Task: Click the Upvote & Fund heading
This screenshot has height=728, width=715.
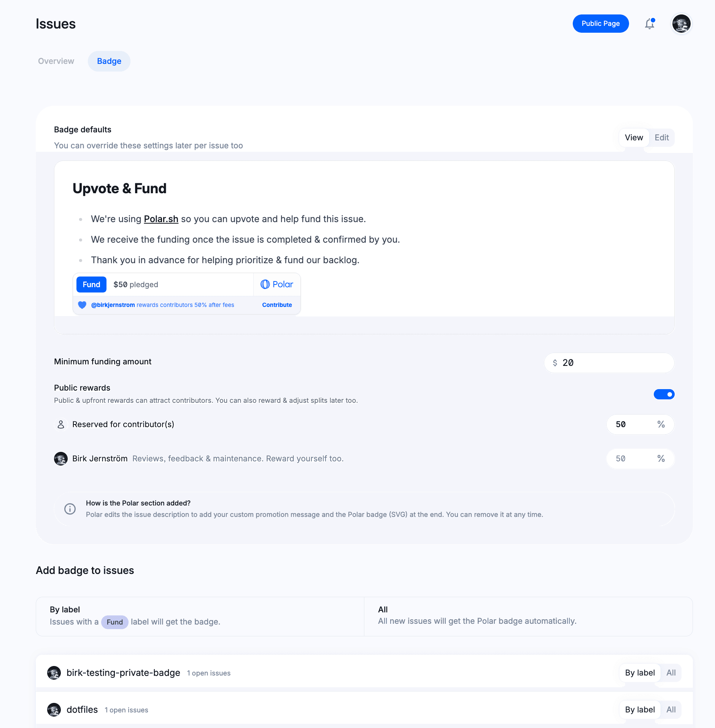Action: (x=119, y=189)
